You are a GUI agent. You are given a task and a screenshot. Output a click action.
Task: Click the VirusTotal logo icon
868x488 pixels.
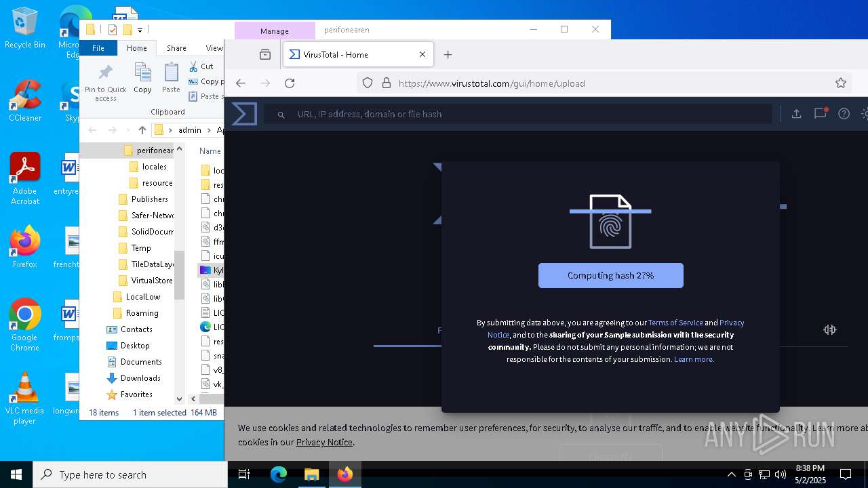(244, 114)
